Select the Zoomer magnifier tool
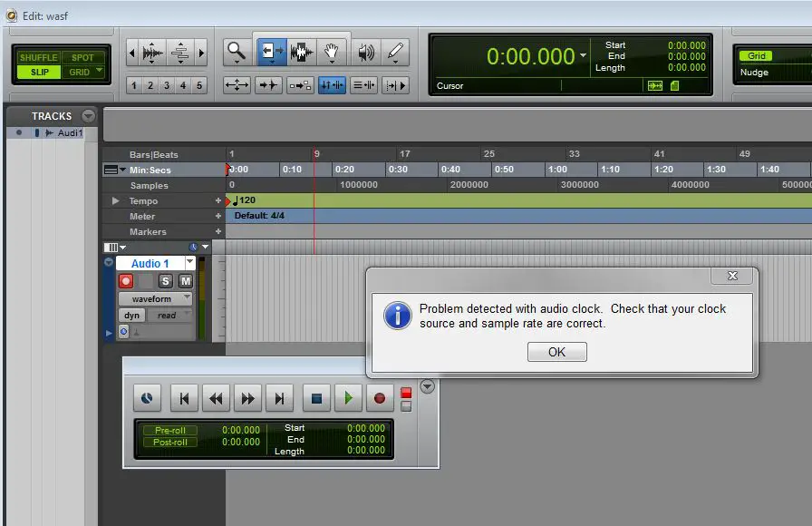This screenshot has height=526, width=812. tap(237, 53)
